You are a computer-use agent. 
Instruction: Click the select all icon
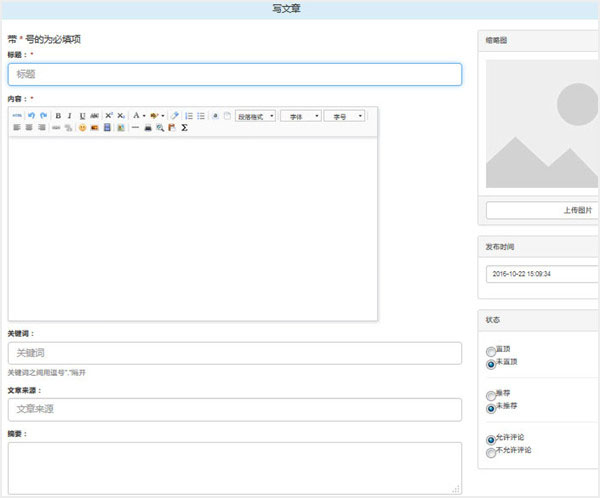(x=215, y=116)
